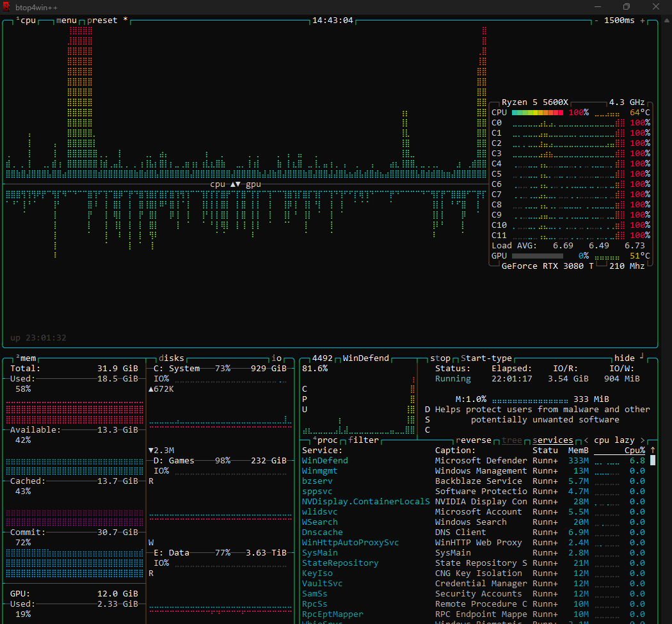
Task: Open the process filter field
Action: [364, 440]
